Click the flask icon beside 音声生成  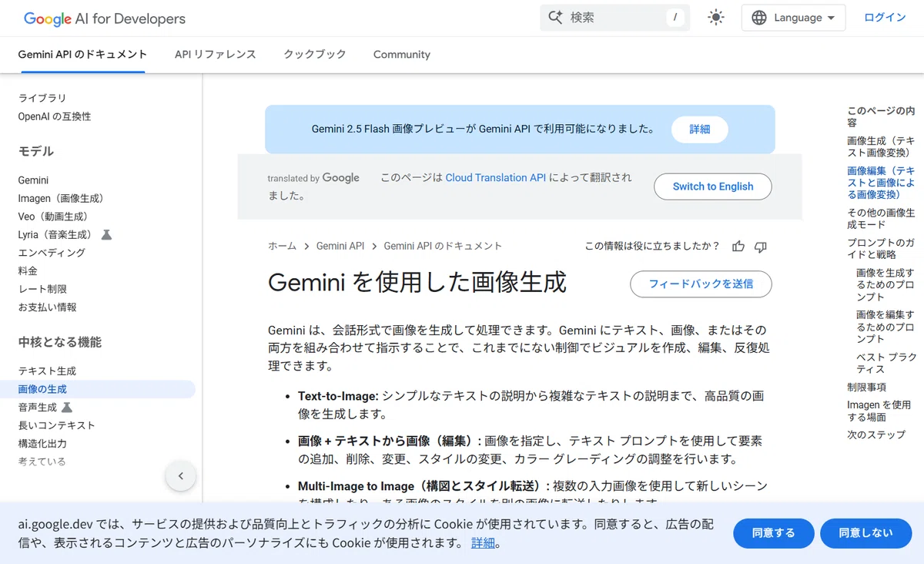67,407
